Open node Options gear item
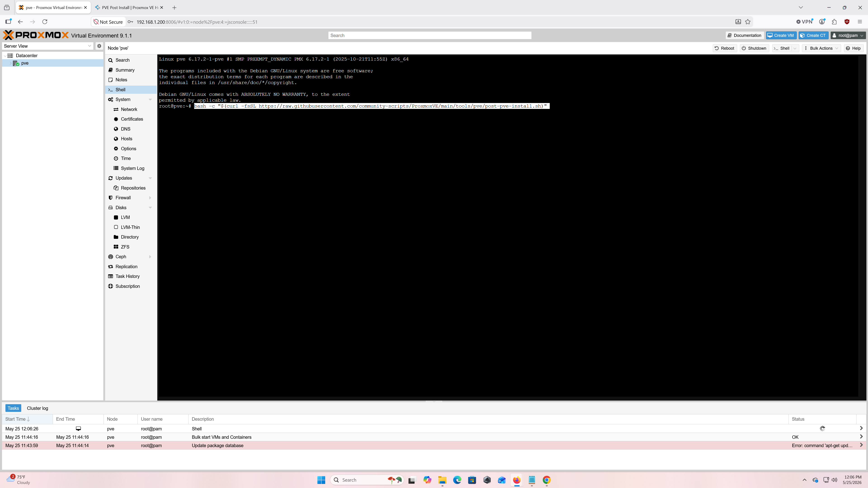The image size is (868, 488). click(128, 148)
